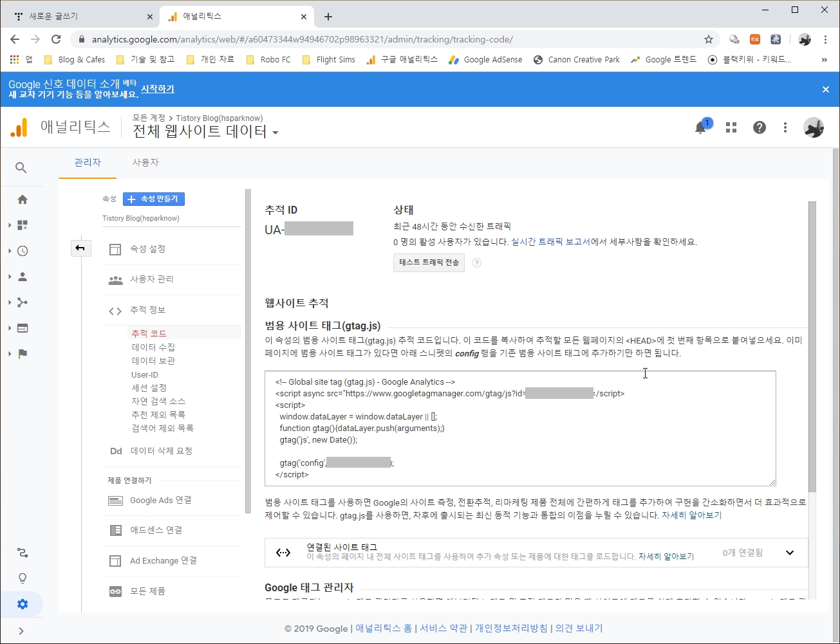Open 개인정보처리방침 footer link
The width and height of the screenshot is (840, 644).
(x=512, y=629)
